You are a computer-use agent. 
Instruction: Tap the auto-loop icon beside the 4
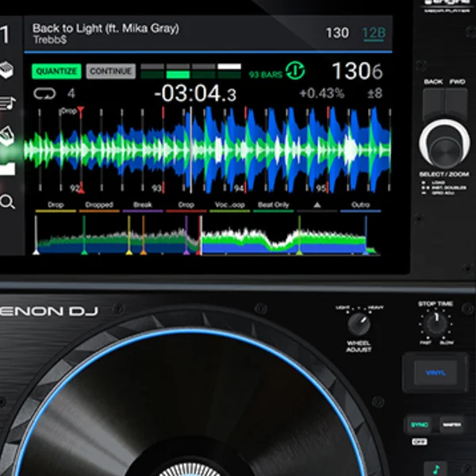(44, 94)
